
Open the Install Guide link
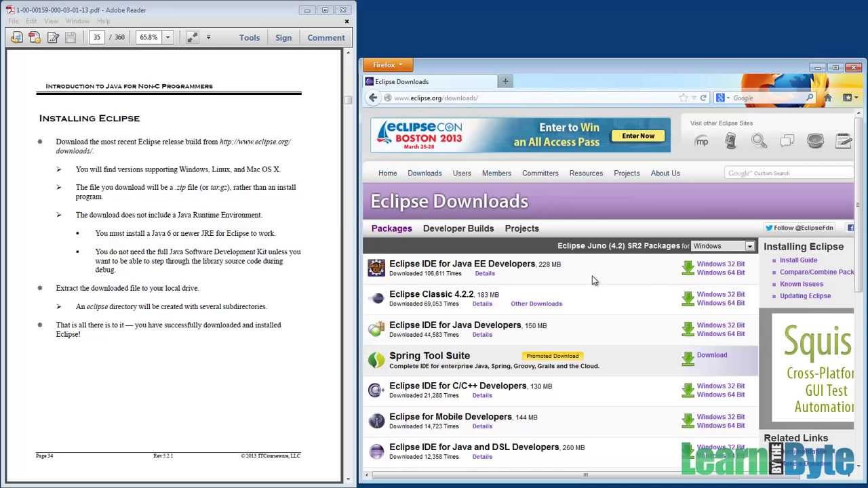[x=798, y=260]
